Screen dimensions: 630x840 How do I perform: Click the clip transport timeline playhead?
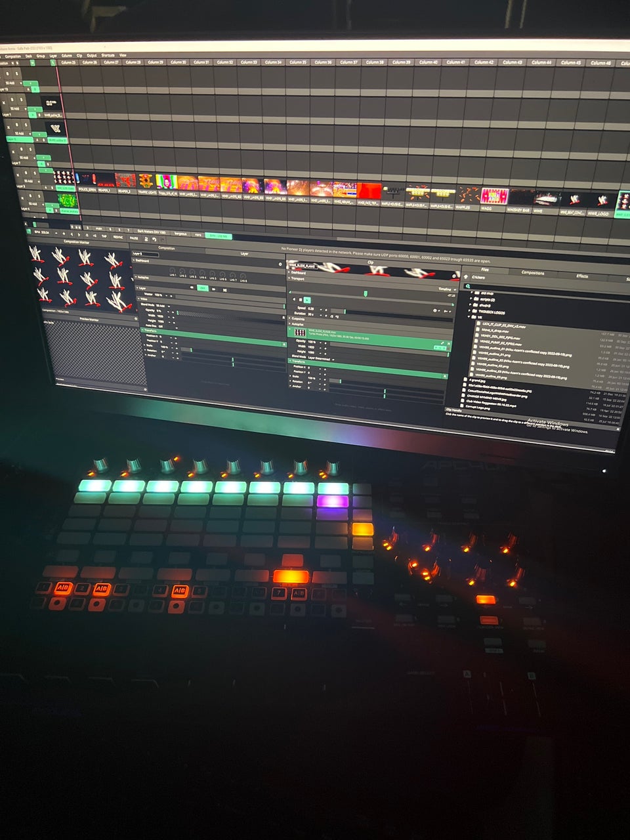pyautogui.click(x=366, y=293)
